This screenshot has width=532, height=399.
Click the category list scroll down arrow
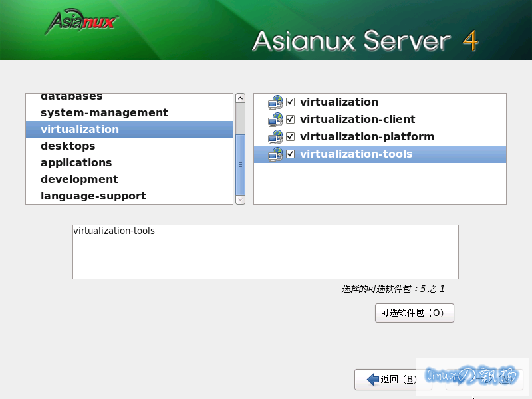pyautogui.click(x=240, y=200)
